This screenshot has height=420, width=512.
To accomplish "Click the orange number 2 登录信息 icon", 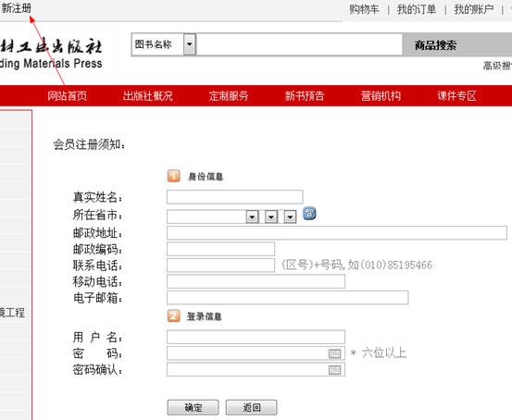I will point(174,315).
